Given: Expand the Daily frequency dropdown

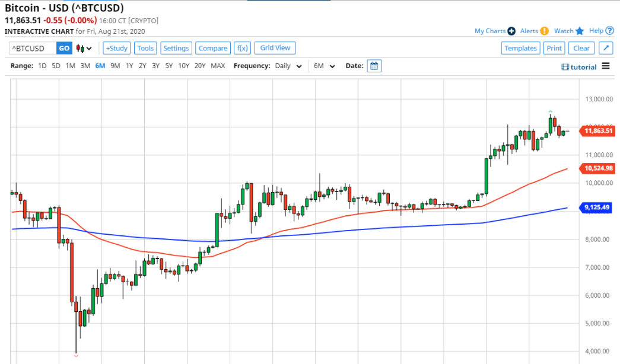Looking at the screenshot, I should point(288,66).
